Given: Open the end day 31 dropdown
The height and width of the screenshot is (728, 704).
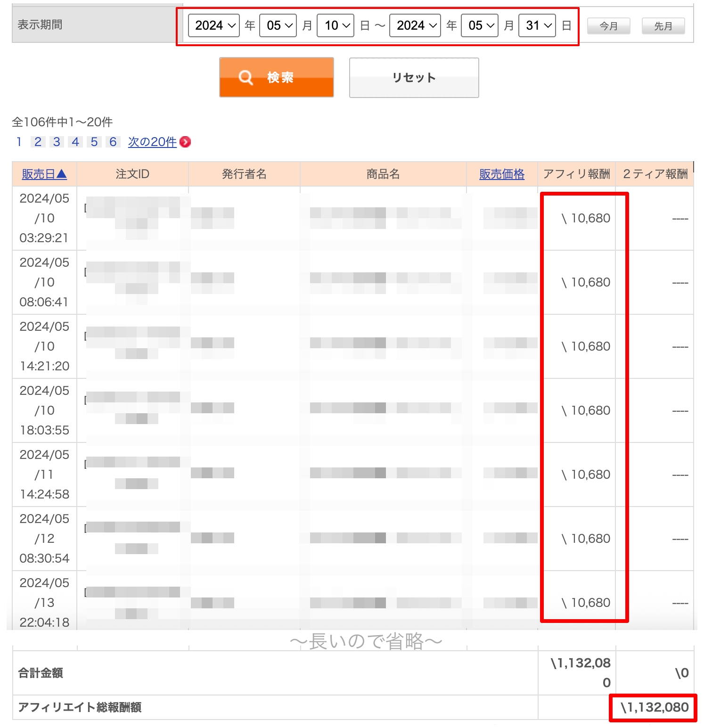Looking at the screenshot, I should 537,25.
